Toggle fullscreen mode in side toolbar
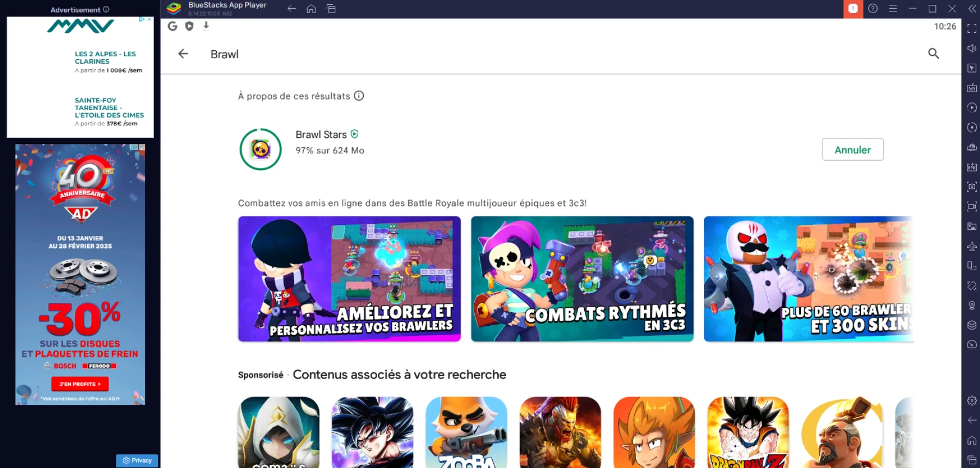 [972, 28]
